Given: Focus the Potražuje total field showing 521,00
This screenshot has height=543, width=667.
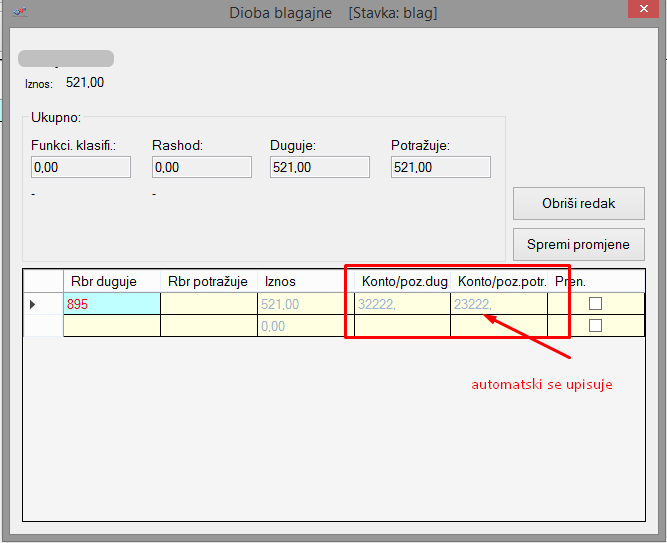Looking at the screenshot, I should tap(440, 167).
